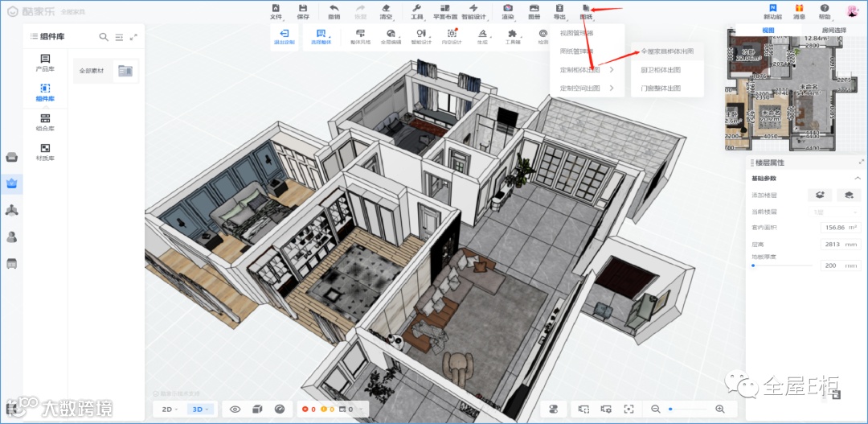Open the component library list options icon
The height and width of the screenshot is (424, 868).
[x=119, y=37]
